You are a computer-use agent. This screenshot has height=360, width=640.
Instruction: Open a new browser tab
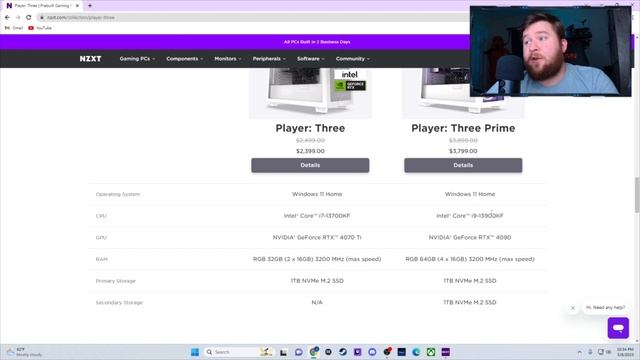click(90, 6)
